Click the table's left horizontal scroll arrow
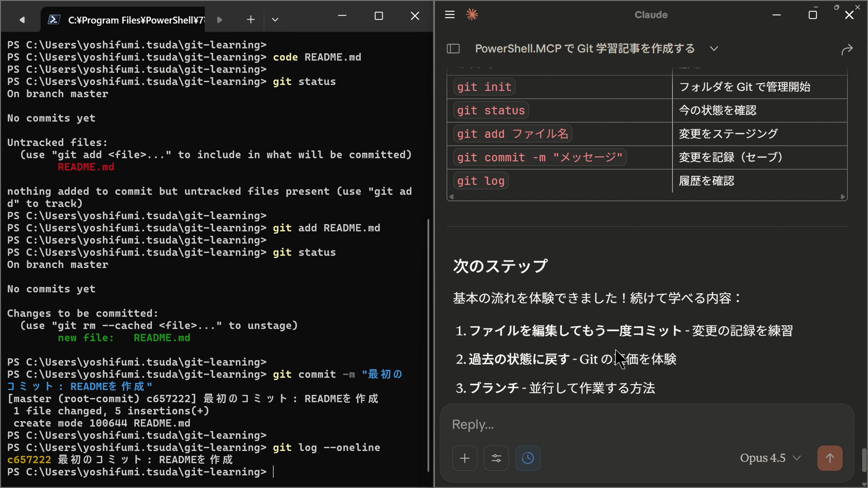 pyautogui.click(x=452, y=197)
